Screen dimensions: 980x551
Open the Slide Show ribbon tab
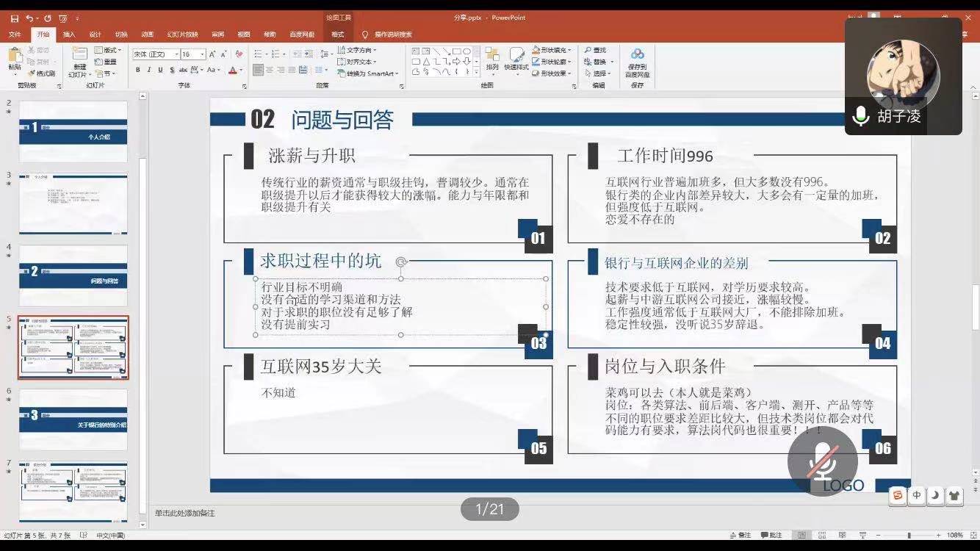[182, 35]
